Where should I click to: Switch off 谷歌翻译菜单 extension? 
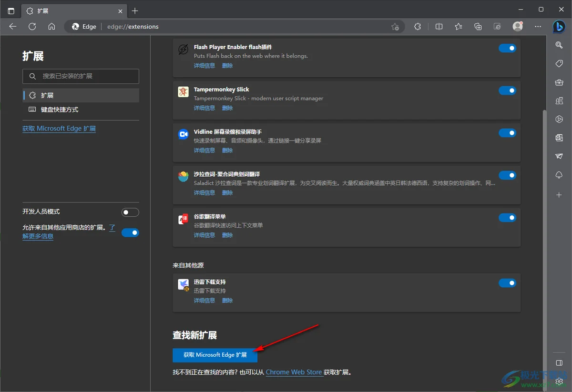[x=507, y=218]
